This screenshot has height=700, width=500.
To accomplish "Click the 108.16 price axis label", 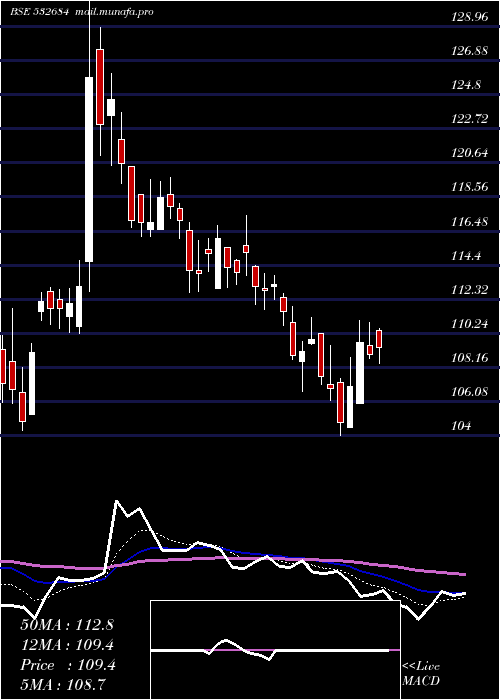I will click(x=470, y=358).
